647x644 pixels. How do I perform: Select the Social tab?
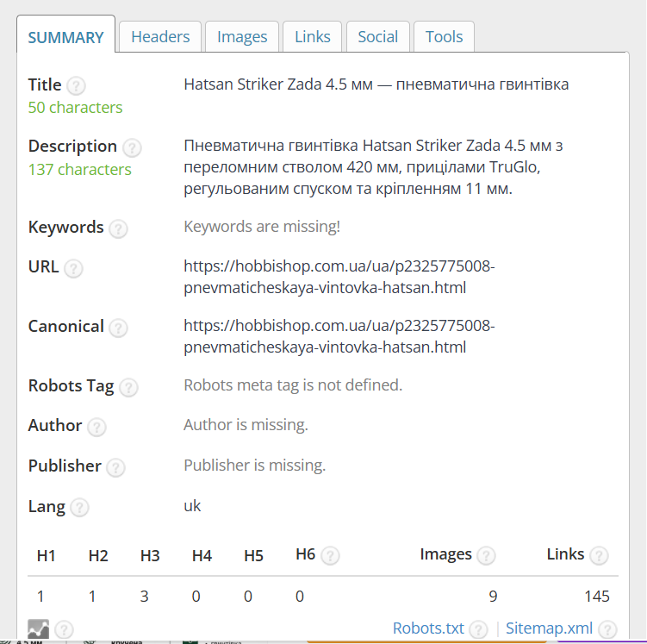point(377,37)
